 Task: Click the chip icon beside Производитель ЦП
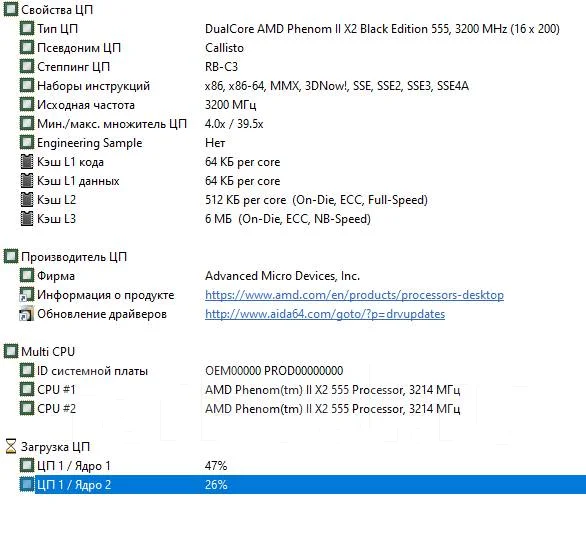[x=10, y=257]
